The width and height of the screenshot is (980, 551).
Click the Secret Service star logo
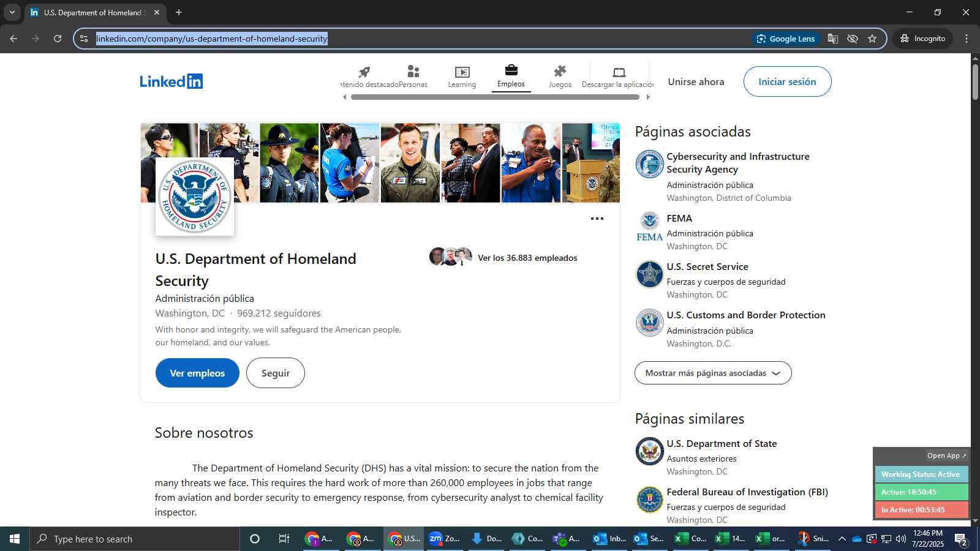[x=650, y=274]
